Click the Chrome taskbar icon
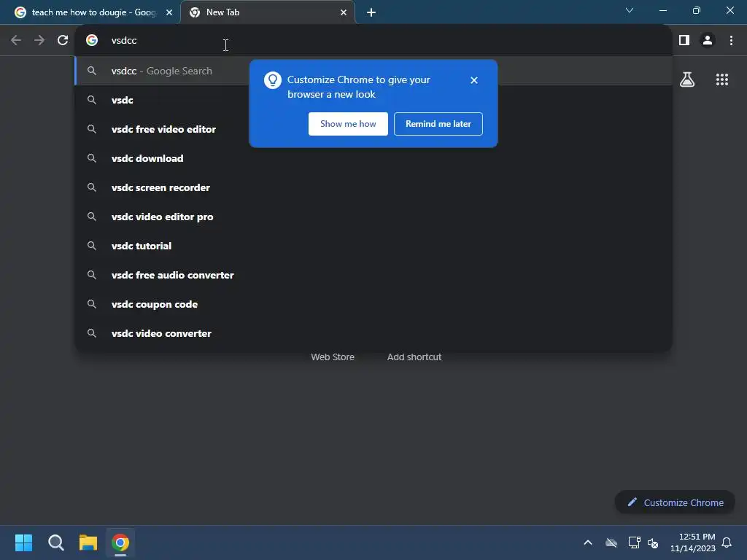This screenshot has width=747, height=560. point(120,542)
